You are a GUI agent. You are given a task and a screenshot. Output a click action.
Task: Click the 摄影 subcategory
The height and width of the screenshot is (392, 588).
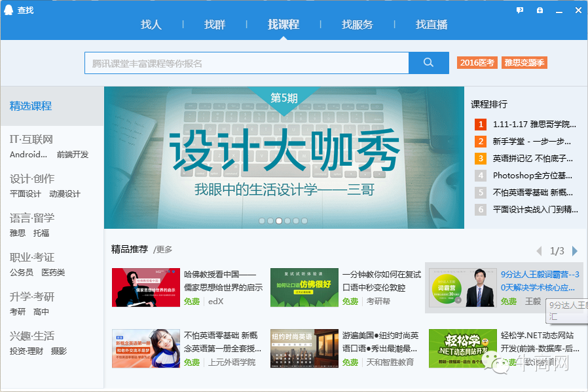point(59,351)
